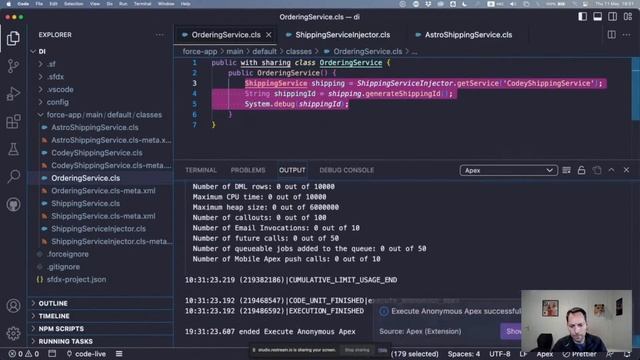Open the GitHub view in activity bar
The height and width of the screenshot is (360, 640).
[13, 204]
